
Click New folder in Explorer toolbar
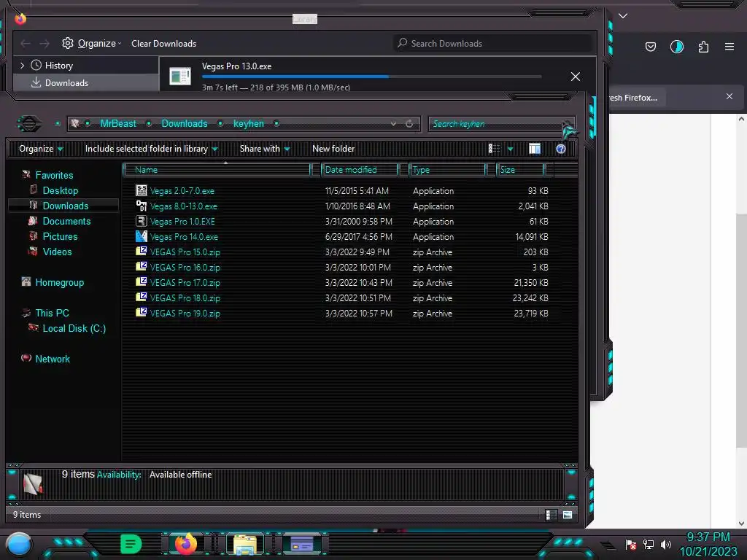click(x=333, y=149)
